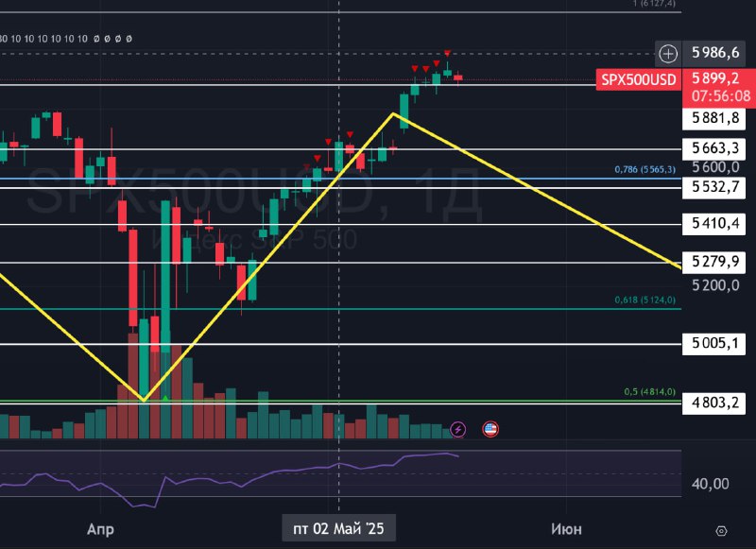Click the plus icon beside 5 986,6

coord(668,54)
